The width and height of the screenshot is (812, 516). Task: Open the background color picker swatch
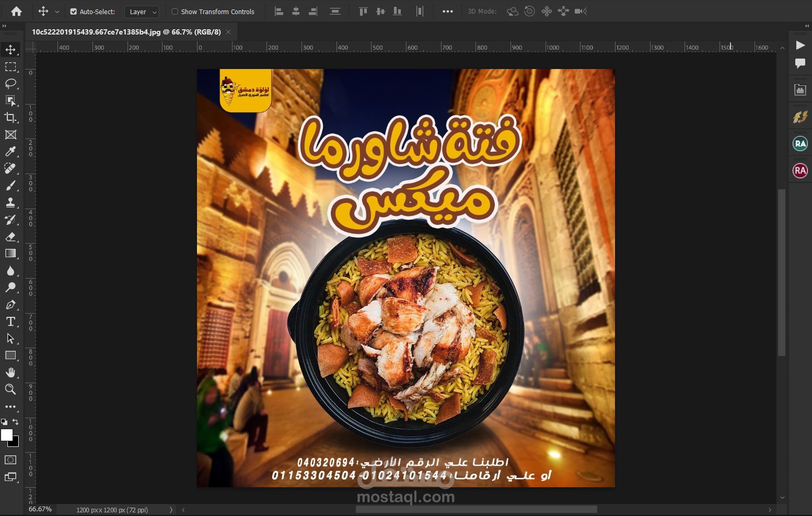tap(15, 443)
